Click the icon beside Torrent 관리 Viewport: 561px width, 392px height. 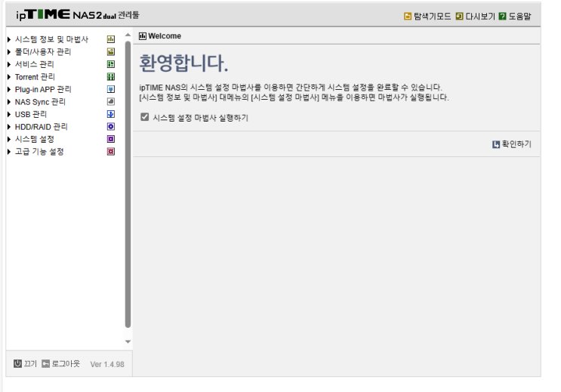[111, 76]
